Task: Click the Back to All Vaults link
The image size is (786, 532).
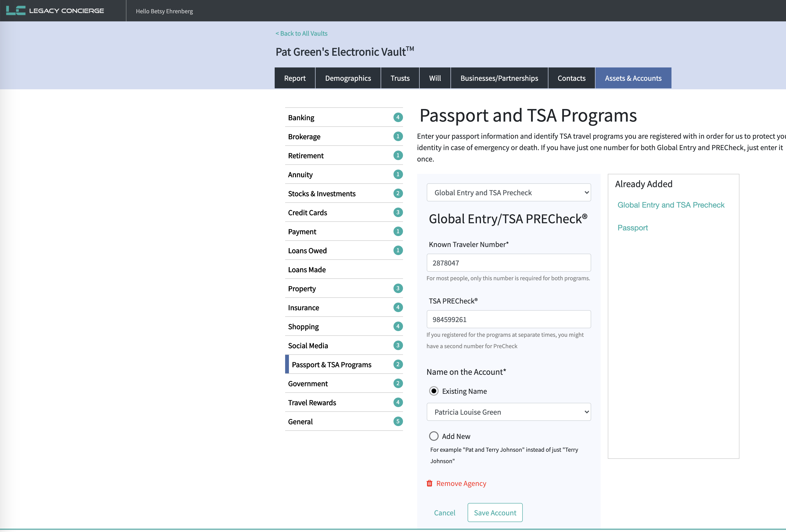Action: (x=301, y=33)
